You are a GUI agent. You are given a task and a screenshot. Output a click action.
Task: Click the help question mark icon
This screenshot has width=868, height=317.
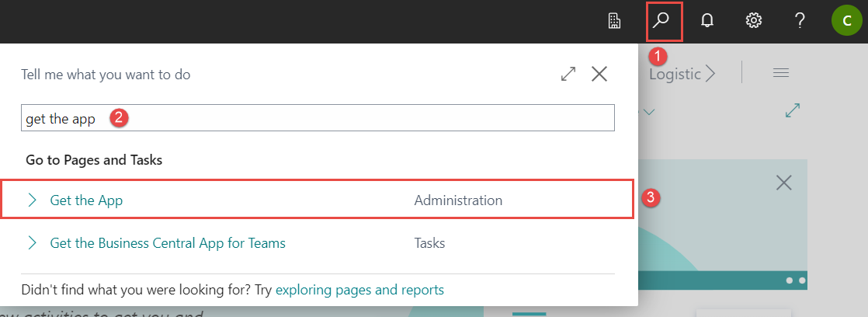[800, 22]
